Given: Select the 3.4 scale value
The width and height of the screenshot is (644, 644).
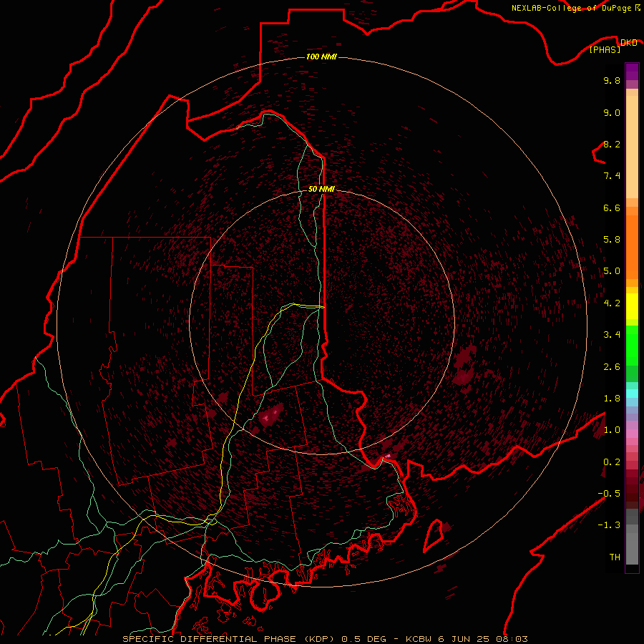Looking at the screenshot, I should coord(612,335).
